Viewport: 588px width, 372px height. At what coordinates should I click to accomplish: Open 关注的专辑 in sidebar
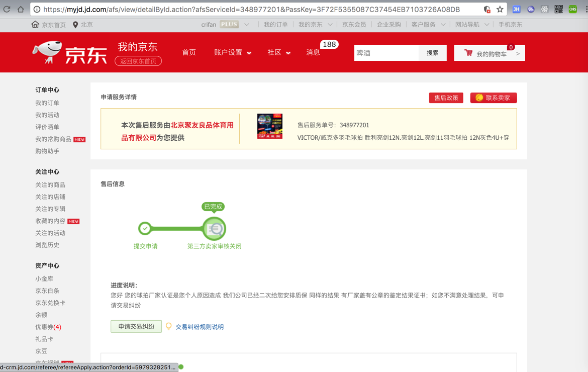[x=50, y=209]
